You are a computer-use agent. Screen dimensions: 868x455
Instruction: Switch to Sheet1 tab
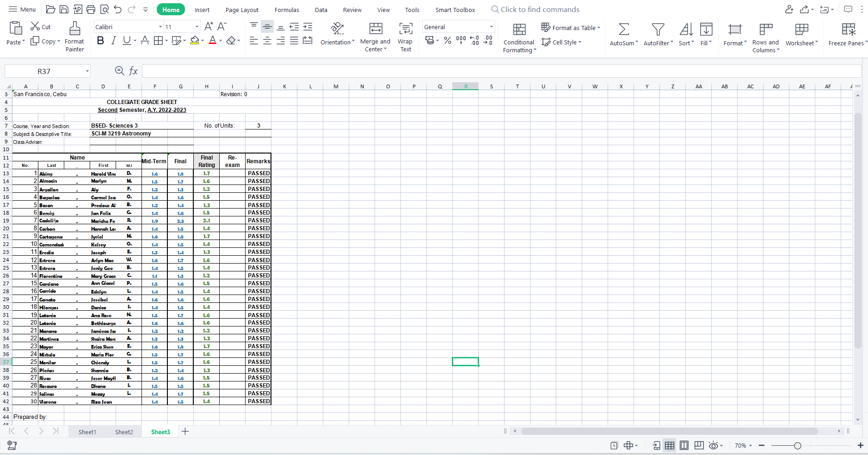click(87, 432)
